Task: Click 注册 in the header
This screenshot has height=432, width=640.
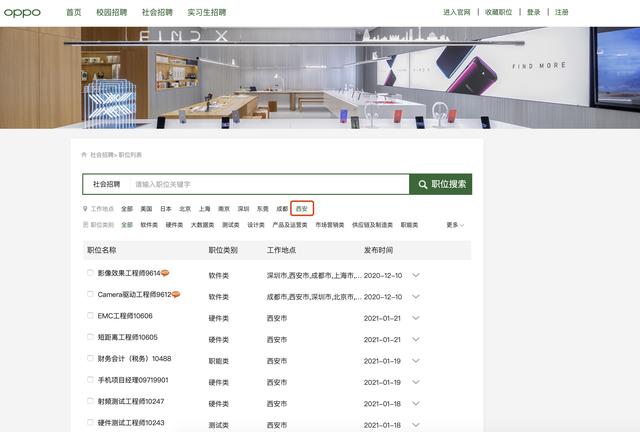Action: pos(562,12)
